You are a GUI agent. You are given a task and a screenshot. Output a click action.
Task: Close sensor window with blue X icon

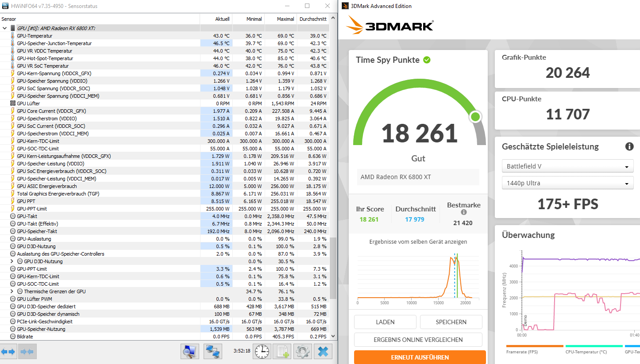point(323,352)
